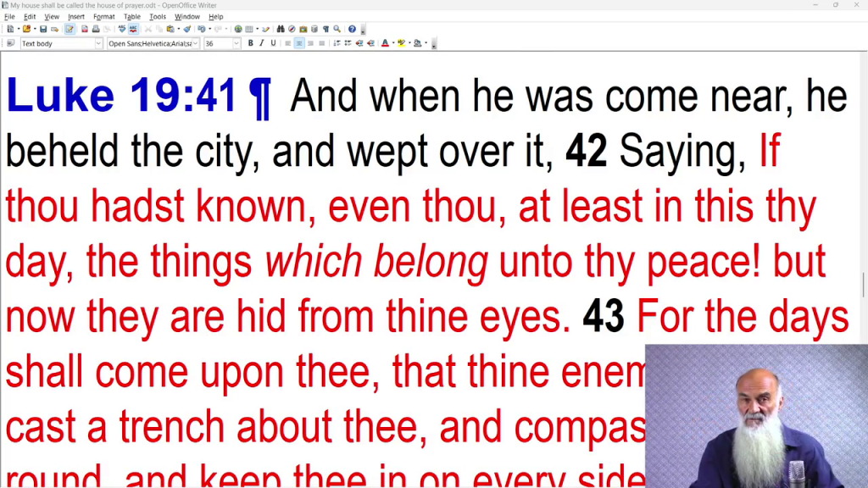Open the Tools menu
Viewport: 868px width, 488px height.
tap(157, 17)
